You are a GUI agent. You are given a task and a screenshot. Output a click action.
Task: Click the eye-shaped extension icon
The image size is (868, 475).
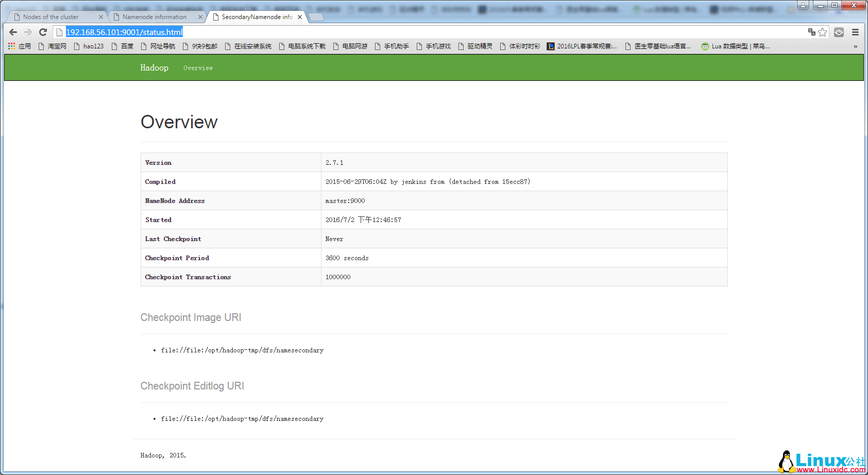[839, 32]
